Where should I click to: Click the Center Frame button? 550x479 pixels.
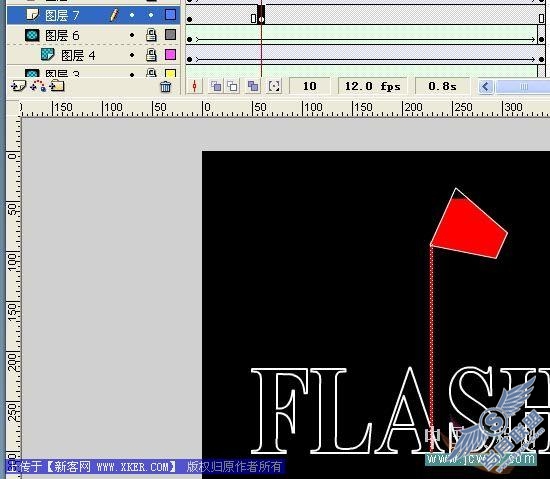[x=194, y=86]
